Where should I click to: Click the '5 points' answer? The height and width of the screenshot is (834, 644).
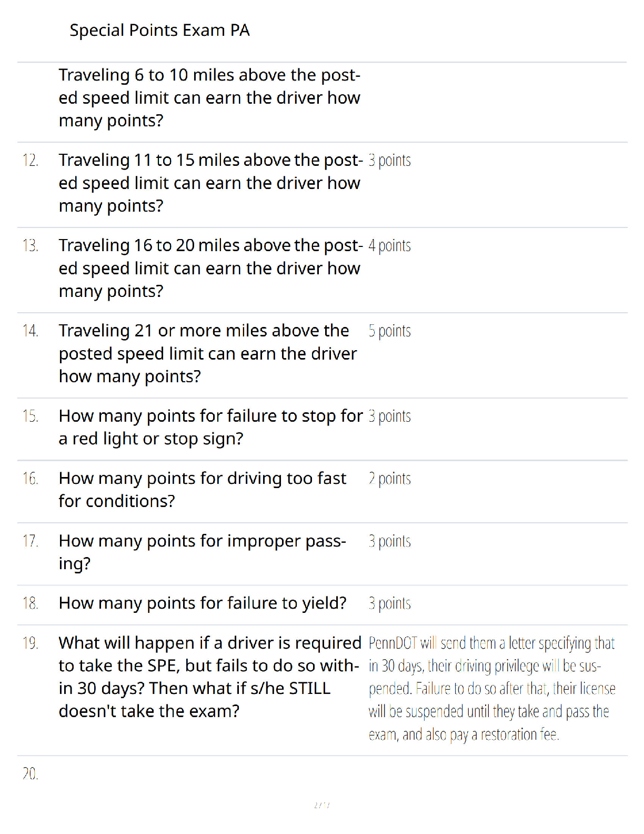389,331
